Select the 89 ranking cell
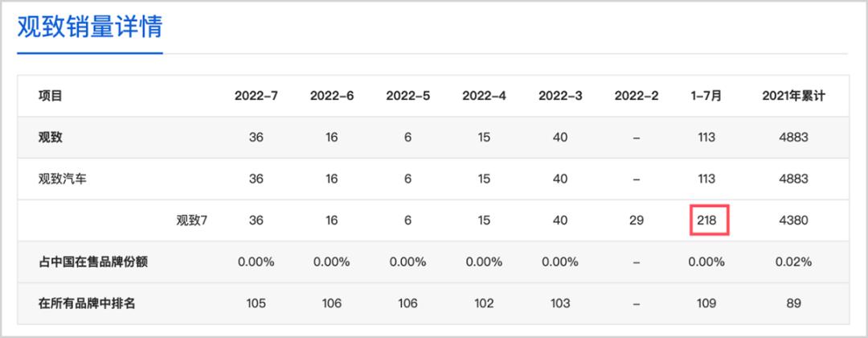Screen dimensions: 868x338 click(793, 303)
